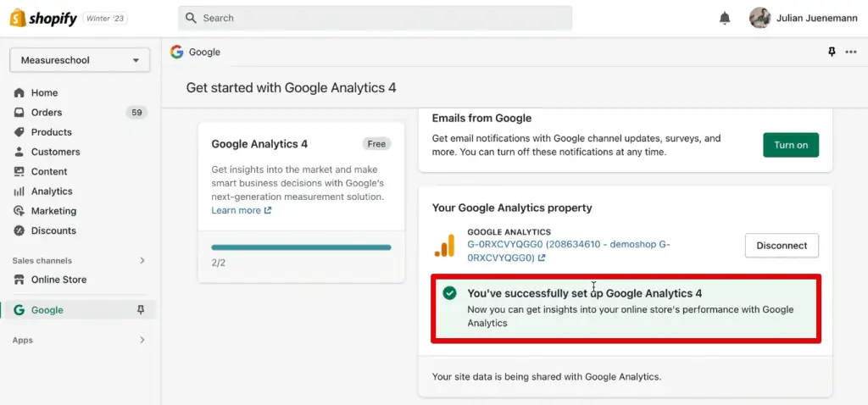The height and width of the screenshot is (405, 868).
Task: Click the Search input field
Action: click(375, 18)
